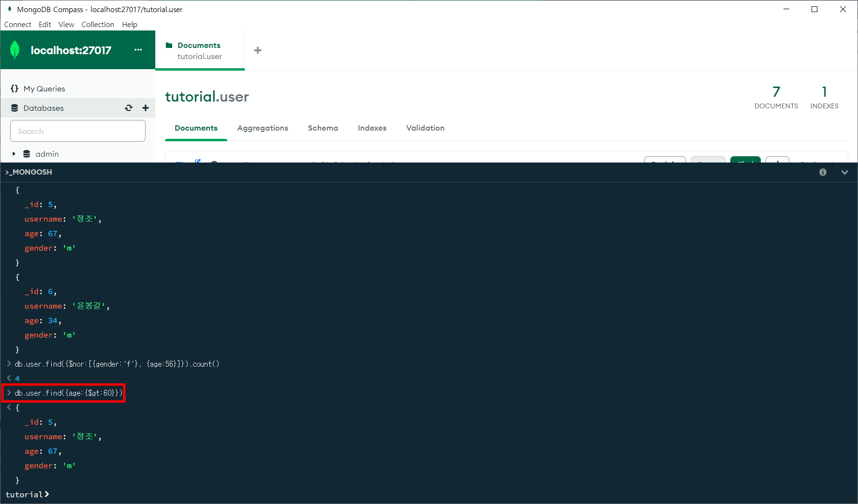Image resolution: width=858 pixels, height=504 pixels.
Task: Click the MongoDB leaf logo in sidebar
Action: point(15,50)
